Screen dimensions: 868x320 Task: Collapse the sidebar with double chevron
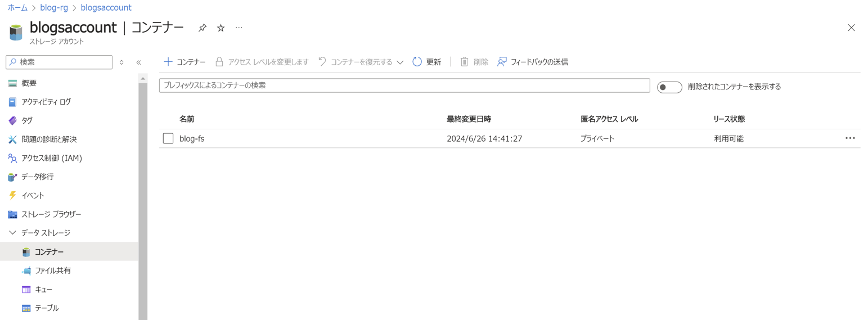(139, 62)
